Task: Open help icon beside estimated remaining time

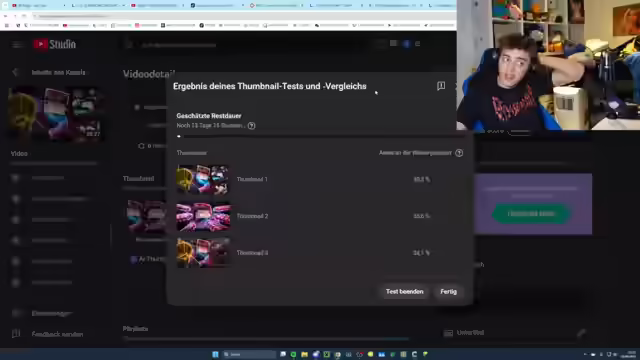Action: 251,126
